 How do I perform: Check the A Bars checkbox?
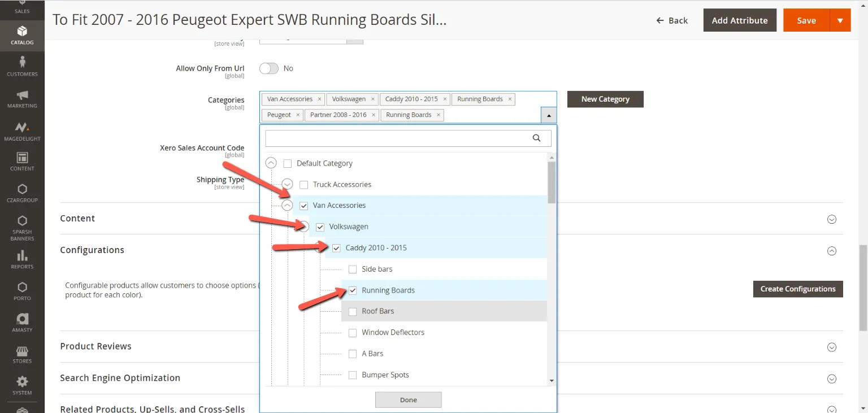click(x=353, y=354)
